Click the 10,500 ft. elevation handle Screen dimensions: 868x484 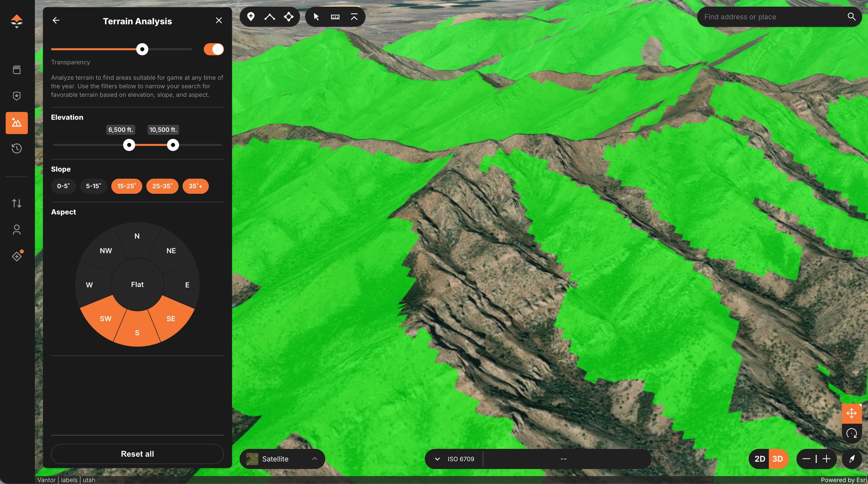point(173,145)
